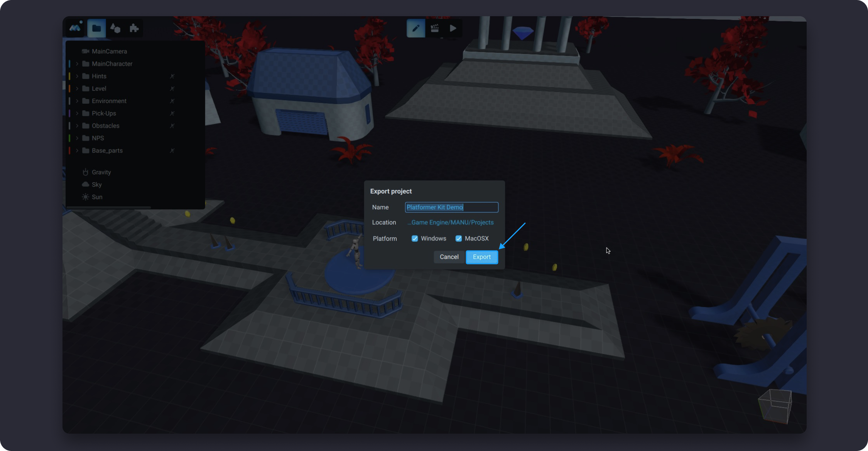Expand the NPS folder chevron

click(x=77, y=138)
